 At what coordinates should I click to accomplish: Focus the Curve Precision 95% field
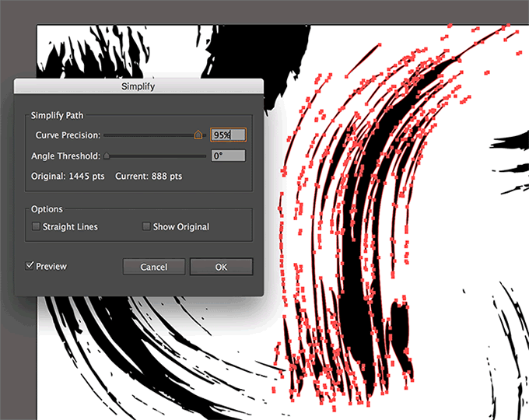click(x=228, y=135)
